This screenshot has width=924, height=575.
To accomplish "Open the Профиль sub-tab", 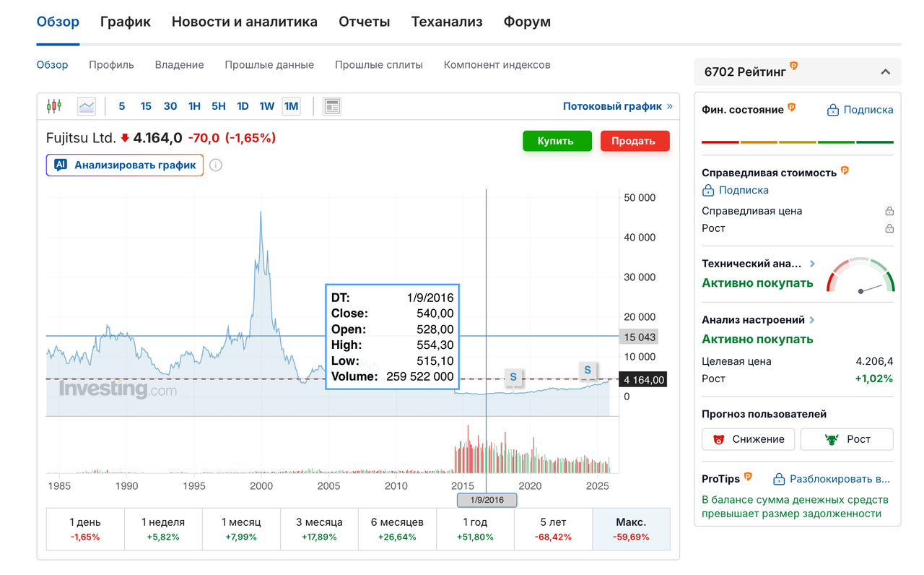I will pyautogui.click(x=112, y=64).
